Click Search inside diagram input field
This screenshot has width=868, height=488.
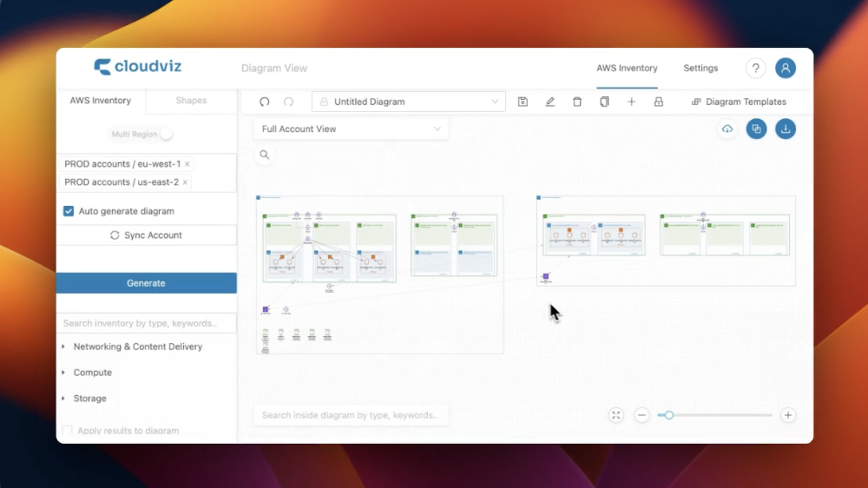tap(351, 415)
